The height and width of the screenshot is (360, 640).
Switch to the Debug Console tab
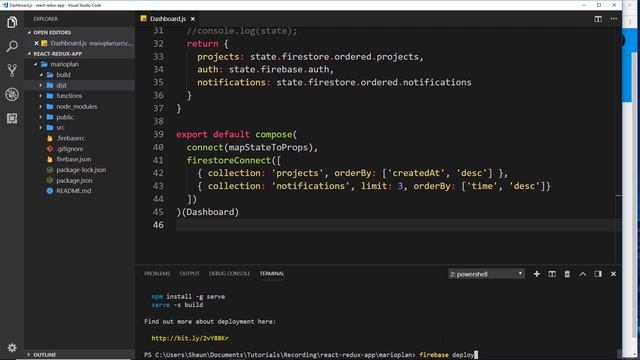[229, 273]
